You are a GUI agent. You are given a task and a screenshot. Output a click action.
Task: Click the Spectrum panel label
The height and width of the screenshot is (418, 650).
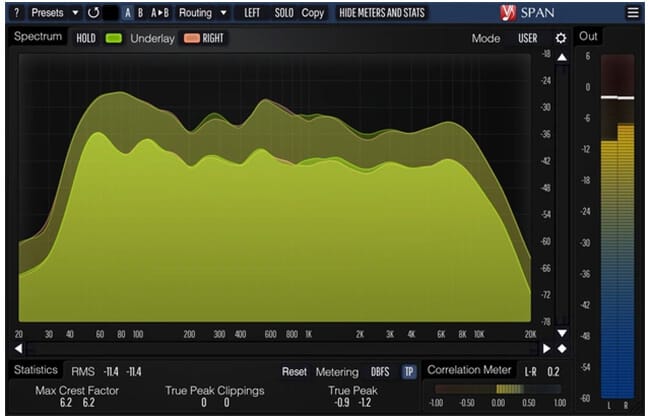(x=38, y=36)
